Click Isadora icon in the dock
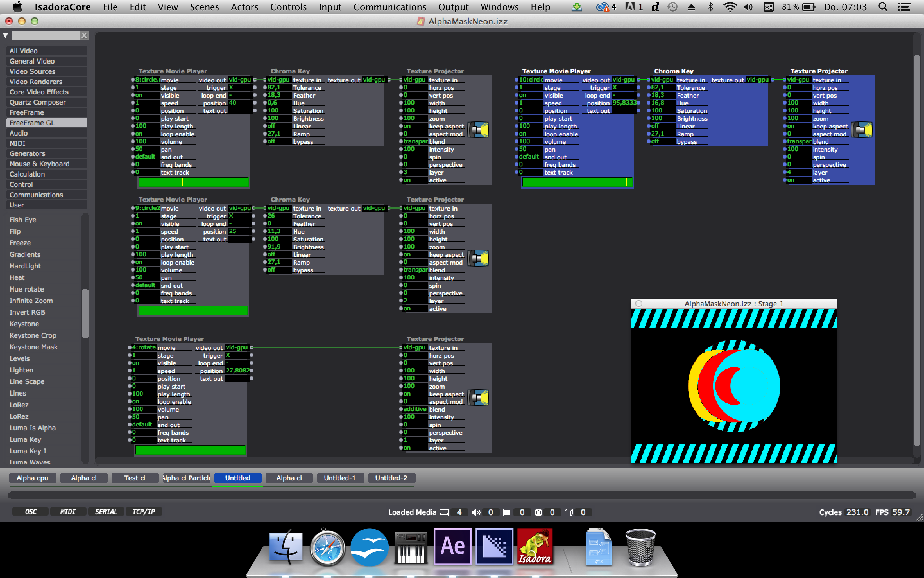Viewport: 924px width, 578px height. coord(535,547)
